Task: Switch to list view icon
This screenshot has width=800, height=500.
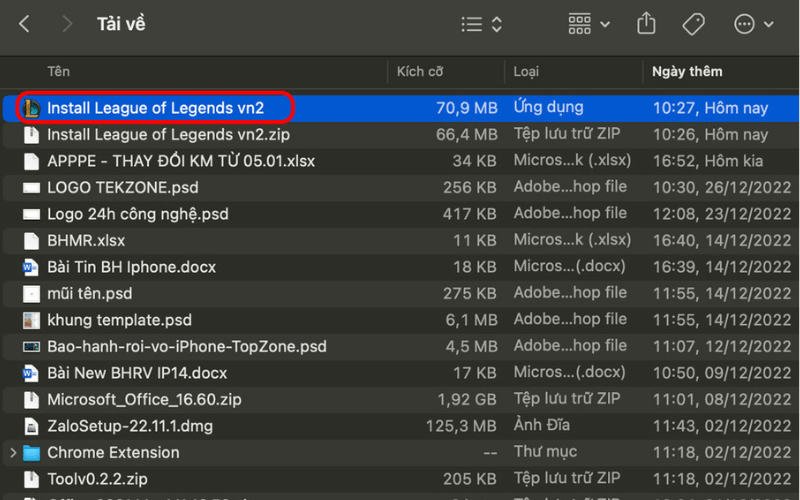Action: pos(471,24)
